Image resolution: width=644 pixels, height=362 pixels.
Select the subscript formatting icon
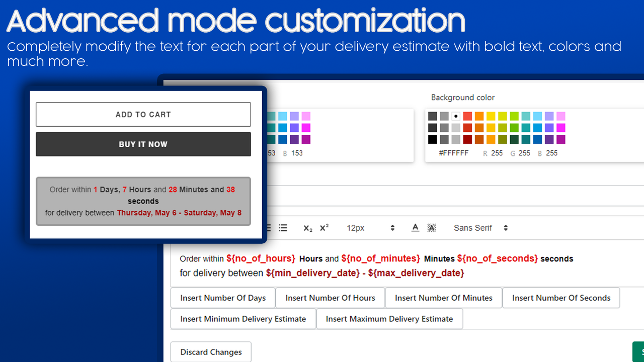(x=307, y=227)
